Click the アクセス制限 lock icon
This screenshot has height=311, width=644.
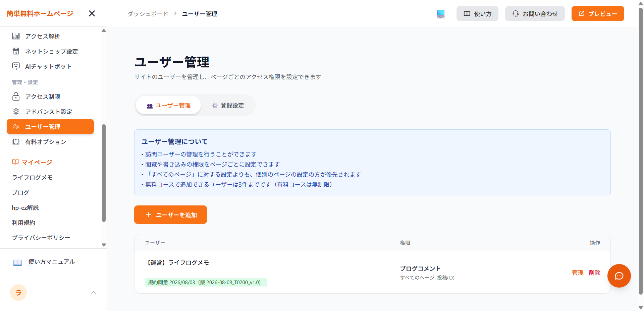coord(16,97)
